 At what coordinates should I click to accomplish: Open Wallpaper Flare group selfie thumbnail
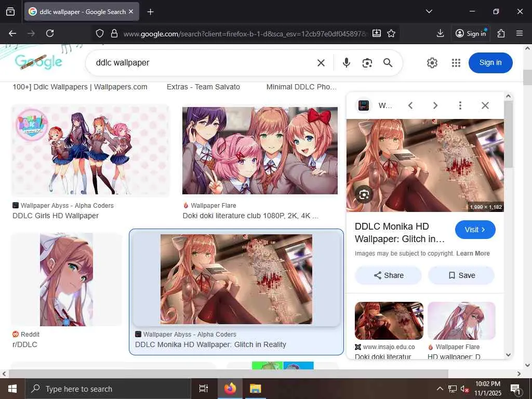click(260, 151)
